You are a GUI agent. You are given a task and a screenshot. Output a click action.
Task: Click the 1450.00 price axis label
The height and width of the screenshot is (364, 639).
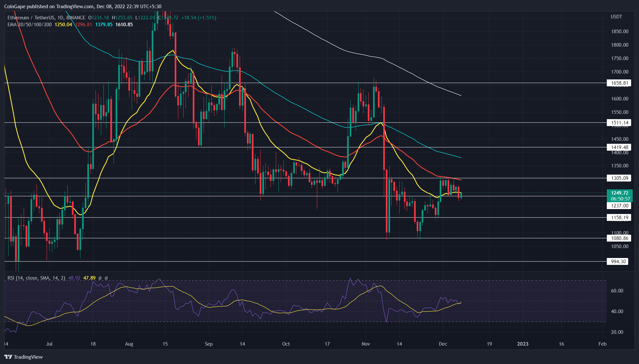[x=620, y=139]
